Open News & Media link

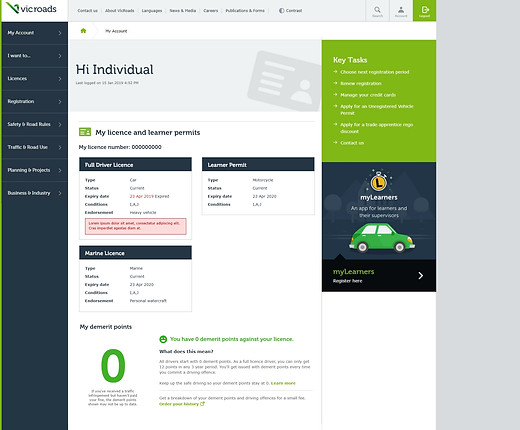tap(183, 11)
